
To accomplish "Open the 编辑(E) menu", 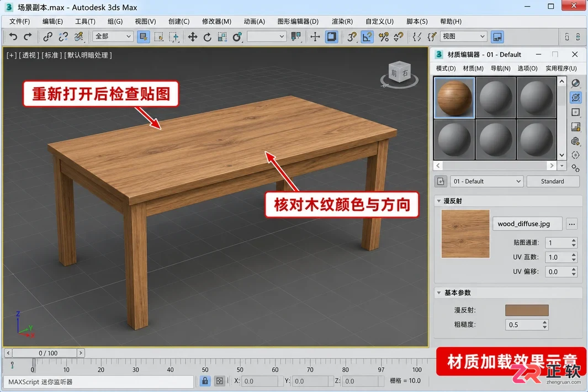I will [x=52, y=22].
